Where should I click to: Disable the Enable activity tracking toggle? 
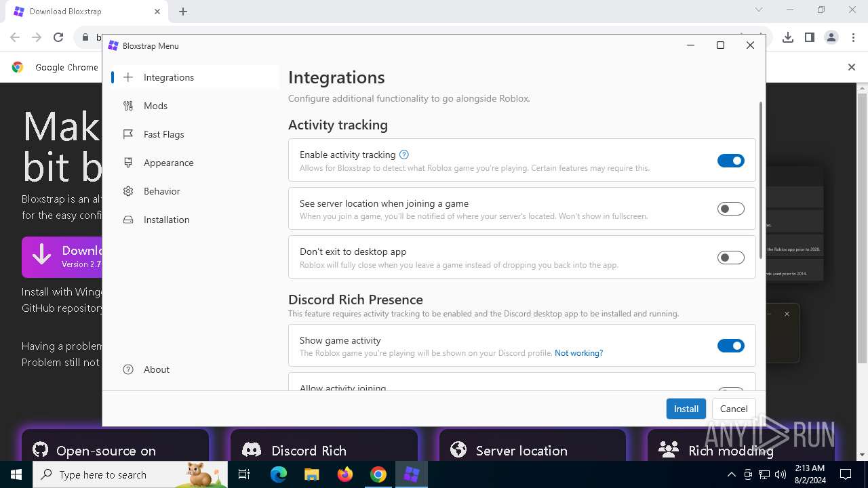pos(730,161)
